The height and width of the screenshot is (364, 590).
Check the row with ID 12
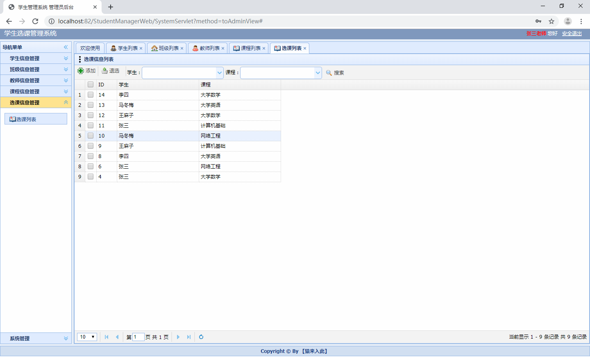[x=91, y=115]
